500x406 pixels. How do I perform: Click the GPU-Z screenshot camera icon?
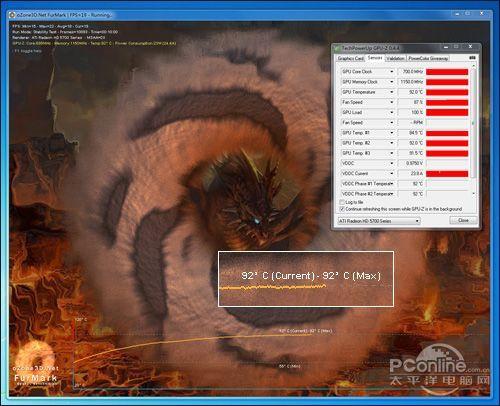(x=472, y=58)
